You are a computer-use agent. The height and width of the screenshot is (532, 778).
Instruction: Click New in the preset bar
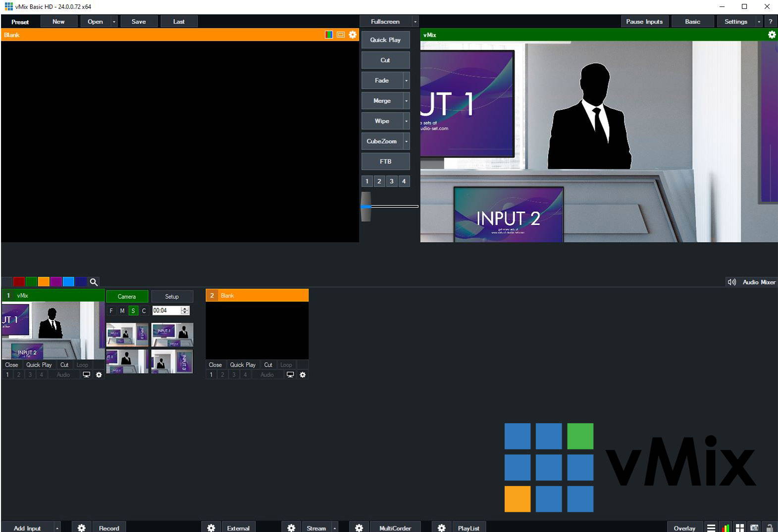[58, 22]
